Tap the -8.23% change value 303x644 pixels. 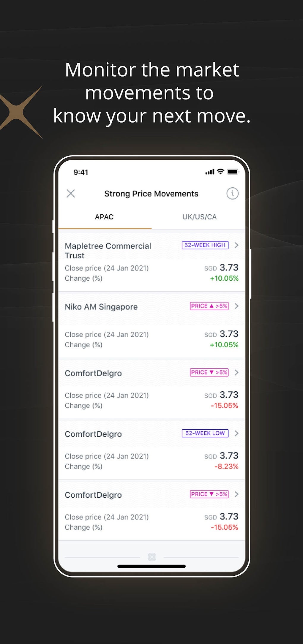click(x=226, y=466)
